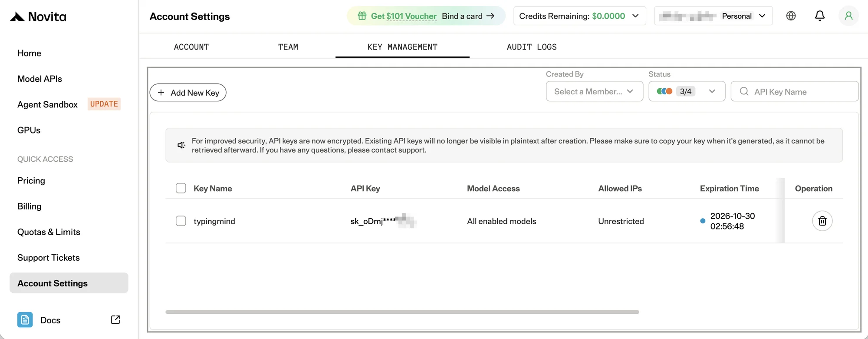Click the sk_oDmj masked API key
This screenshot has height=339, width=868.
[x=383, y=221]
